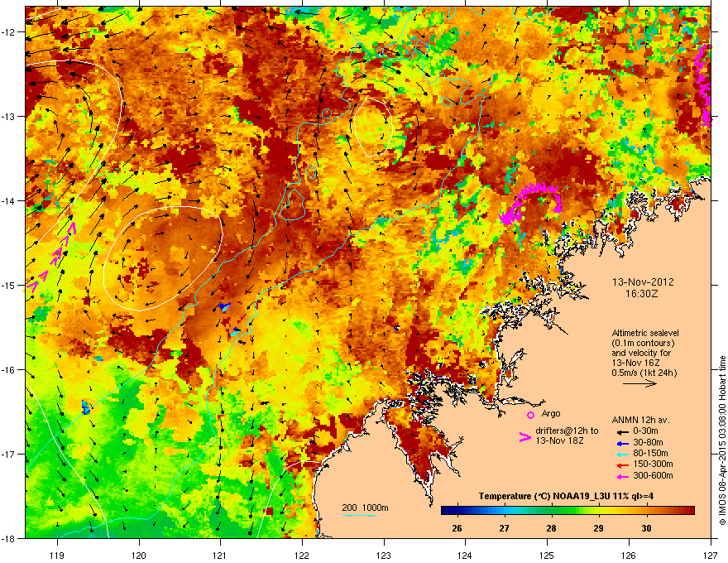The height and width of the screenshot is (563, 728).
Task: Click the -13 latitude axis label
Action: pyautogui.click(x=9, y=116)
